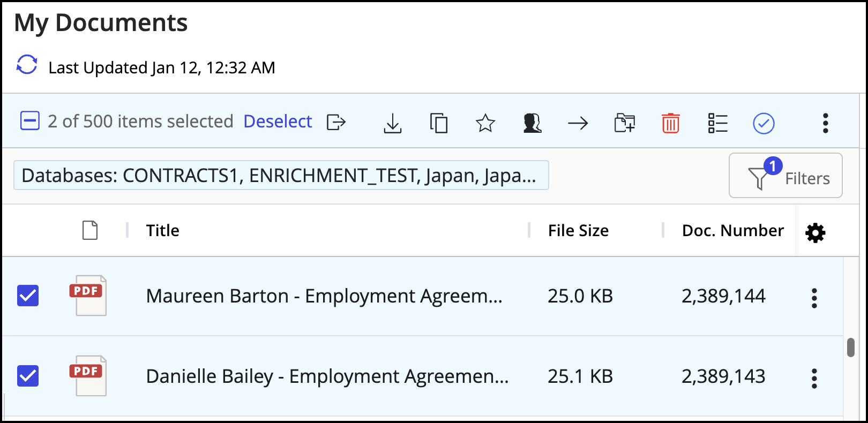
Task: Click the edit properties list icon
Action: (x=717, y=123)
